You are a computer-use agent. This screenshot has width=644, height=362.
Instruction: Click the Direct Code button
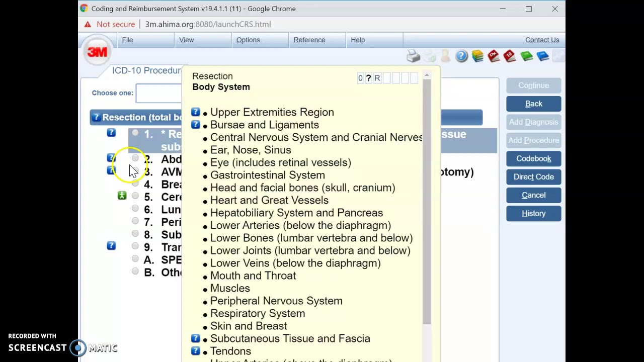click(534, 177)
